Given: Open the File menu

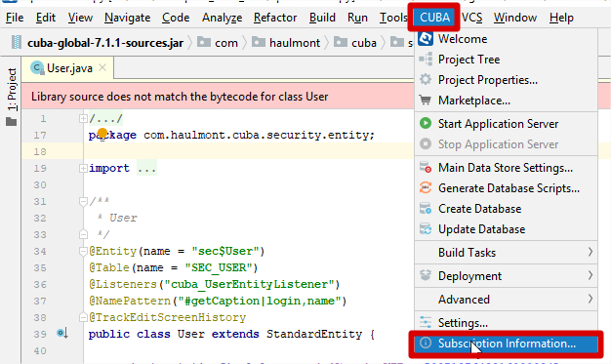Looking at the screenshot, I should [15, 18].
